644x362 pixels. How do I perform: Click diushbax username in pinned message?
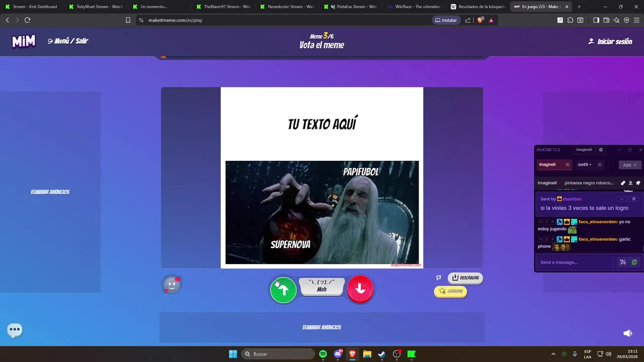click(x=572, y=199)
